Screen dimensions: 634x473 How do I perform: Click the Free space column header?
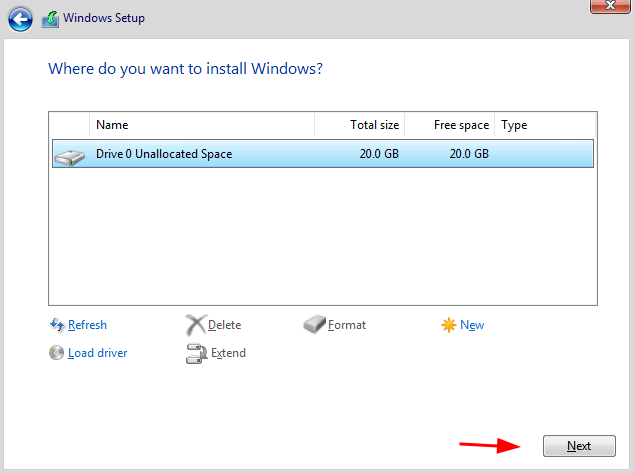tap(450, 125)
